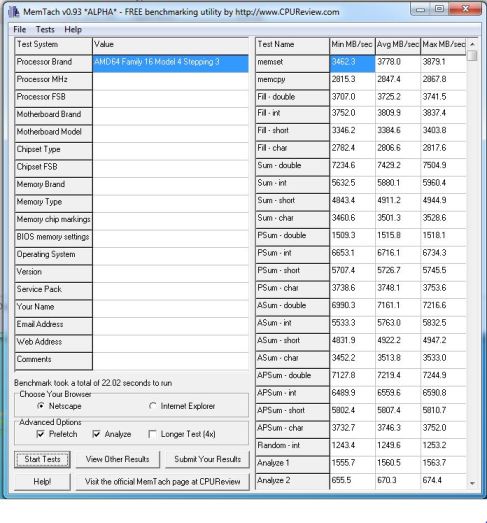Click the MemTach app icon in title bar
This screenshot has height=523, width=487.
tap(13, 12)
